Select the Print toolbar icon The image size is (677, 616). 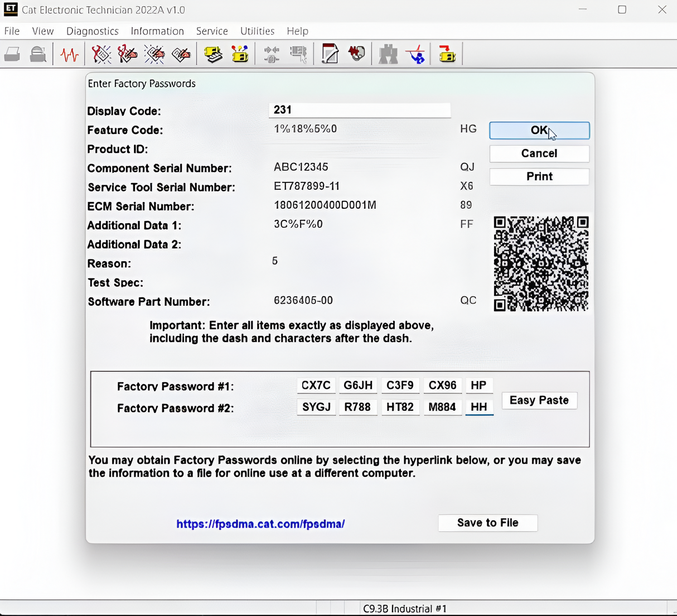tap(12, 54)
